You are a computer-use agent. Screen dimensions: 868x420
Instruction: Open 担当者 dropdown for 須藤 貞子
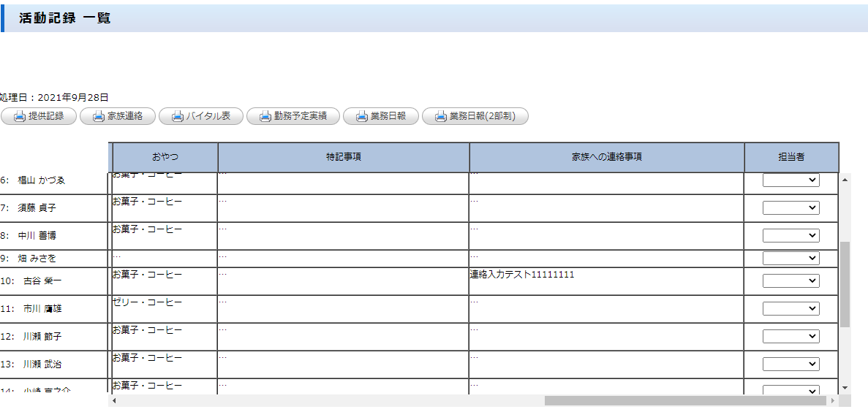[790, 208]
